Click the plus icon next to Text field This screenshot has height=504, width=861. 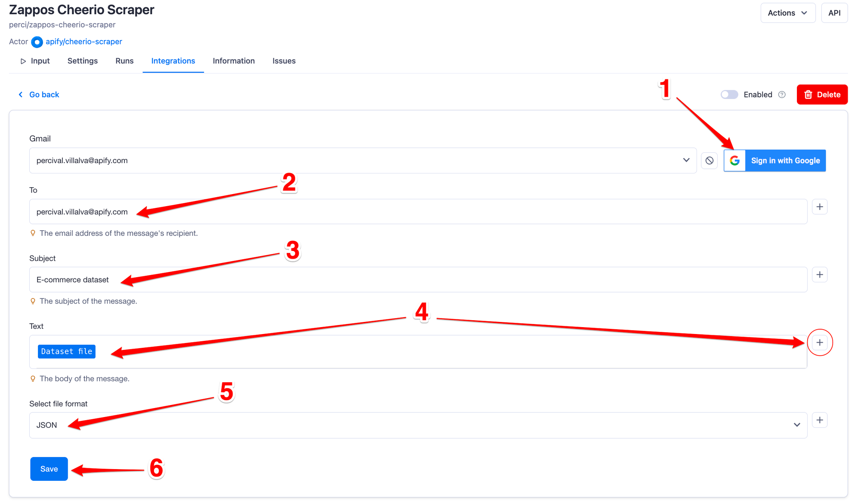pos(820,343)
